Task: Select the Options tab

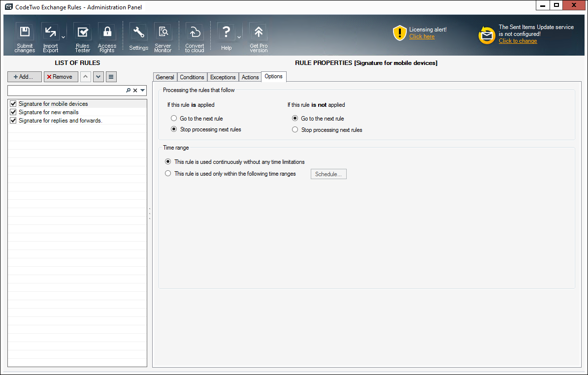Action: (x=273, y=76)
